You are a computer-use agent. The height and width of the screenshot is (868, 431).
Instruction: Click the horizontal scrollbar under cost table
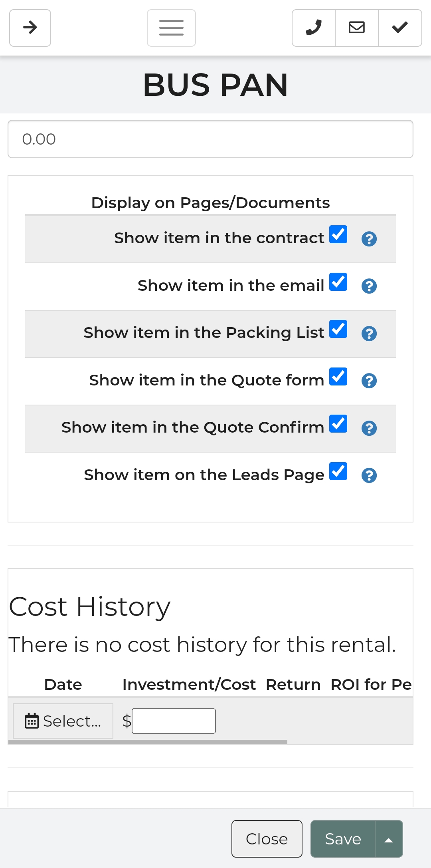tap(148, 742)
